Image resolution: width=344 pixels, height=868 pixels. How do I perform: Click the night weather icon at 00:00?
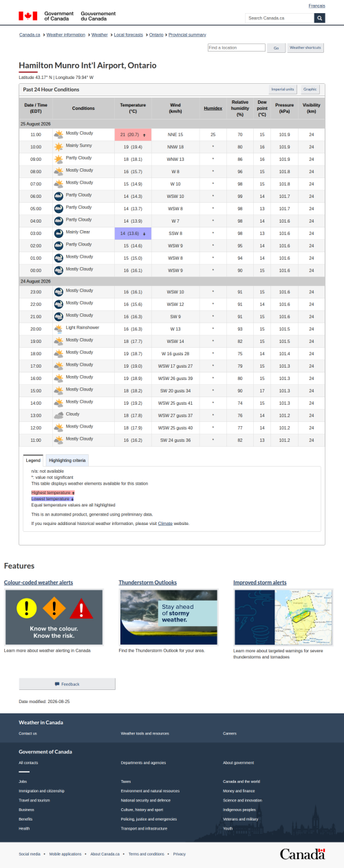click(x=58, y=270)
